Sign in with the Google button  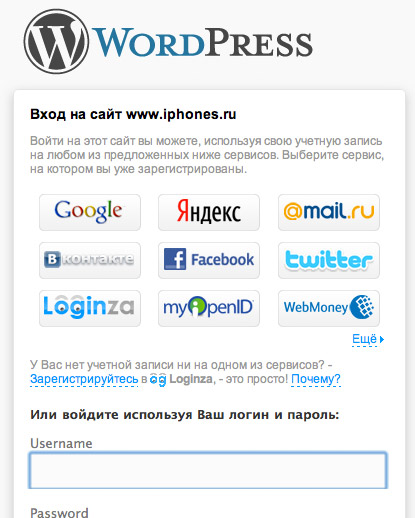coord(90,212)
